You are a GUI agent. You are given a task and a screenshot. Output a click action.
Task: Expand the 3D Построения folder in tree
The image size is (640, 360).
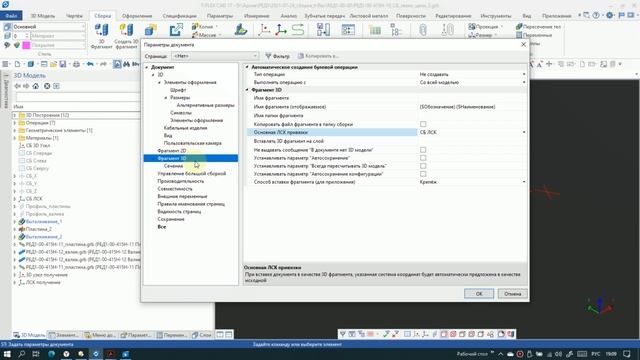click(x=15, y=115)
